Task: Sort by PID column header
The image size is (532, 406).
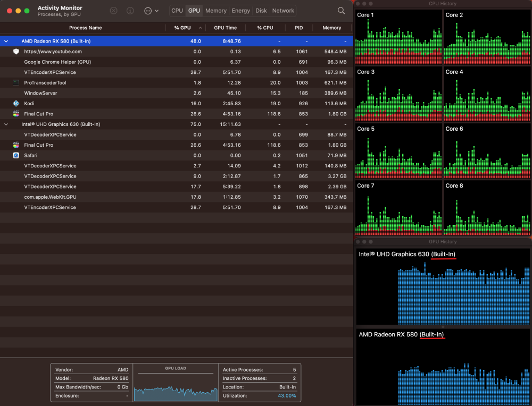Action: click(299, 28)
